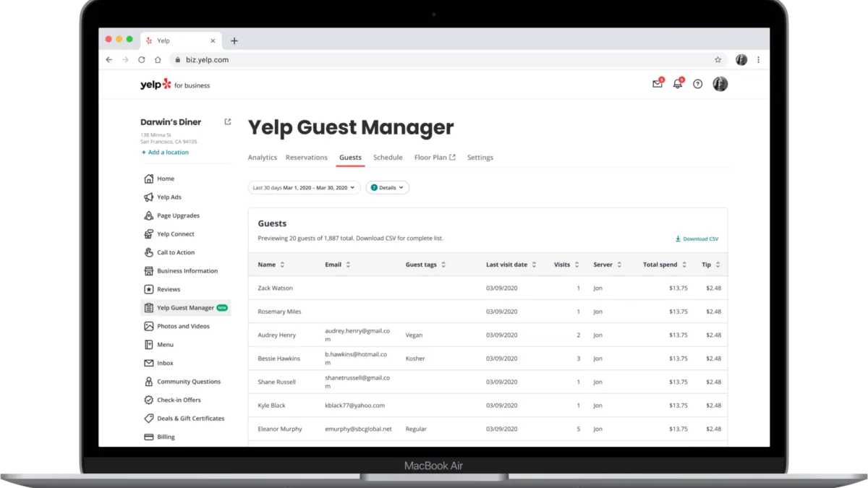
Task: Click the browser profile avatar in toolbar
Action: pos(741,60)
